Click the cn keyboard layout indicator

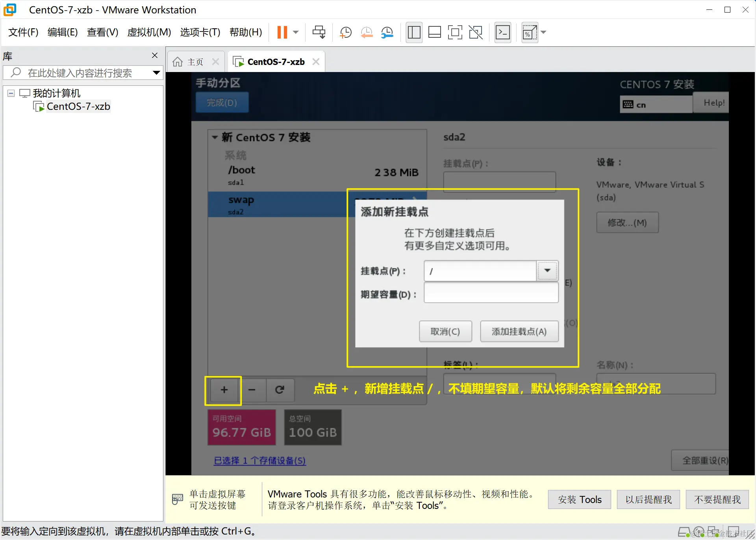coord(656,105)
